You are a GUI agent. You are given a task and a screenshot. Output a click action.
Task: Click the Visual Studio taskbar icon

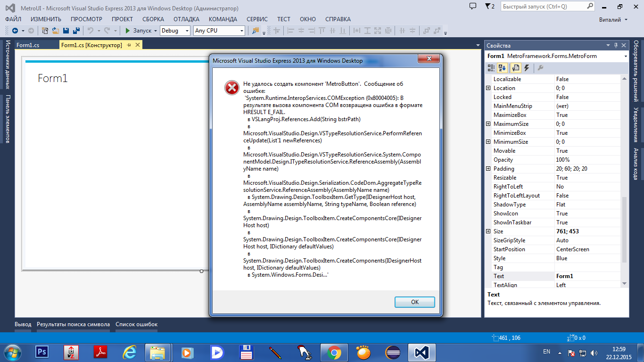click(421, 352)
